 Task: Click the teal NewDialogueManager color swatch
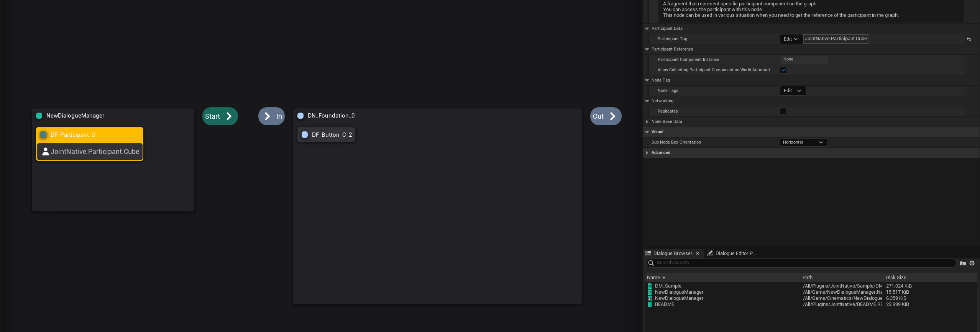(39, 116)
